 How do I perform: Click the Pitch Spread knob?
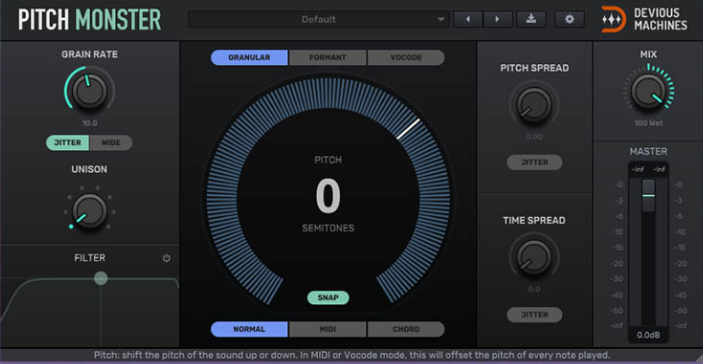(x=534, y=105)
